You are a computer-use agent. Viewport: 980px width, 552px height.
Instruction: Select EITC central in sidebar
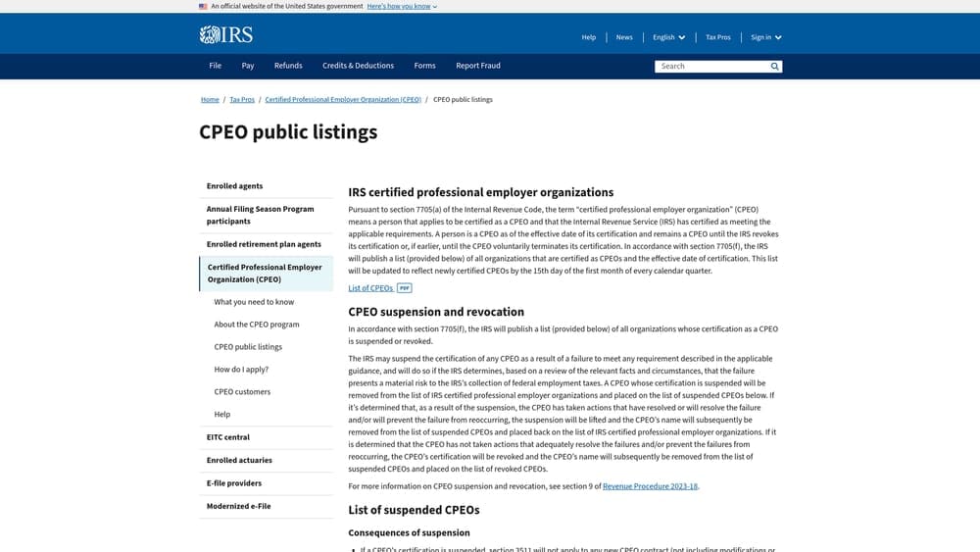point(267,437)
